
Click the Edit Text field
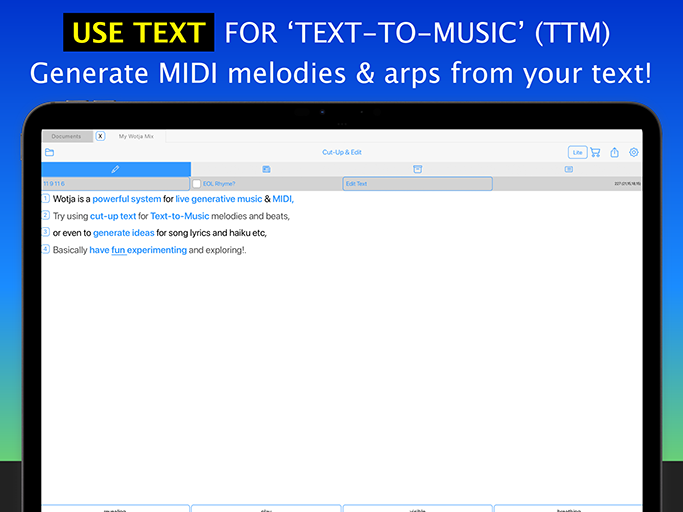pyautogui.click(x=417, y=184)
